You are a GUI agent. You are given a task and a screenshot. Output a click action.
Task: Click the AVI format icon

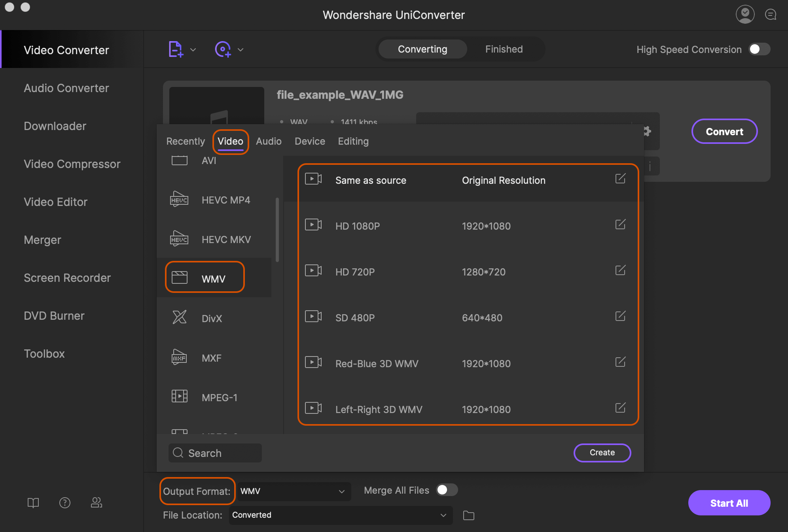pyautogui.click(x=180, y=160)
